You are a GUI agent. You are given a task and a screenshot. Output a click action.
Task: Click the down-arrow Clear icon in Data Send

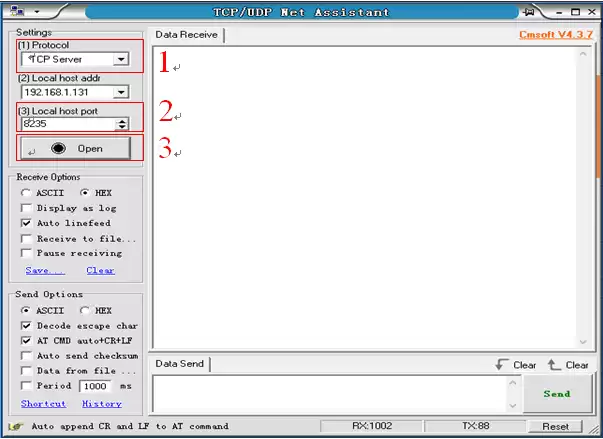point(502,365)
